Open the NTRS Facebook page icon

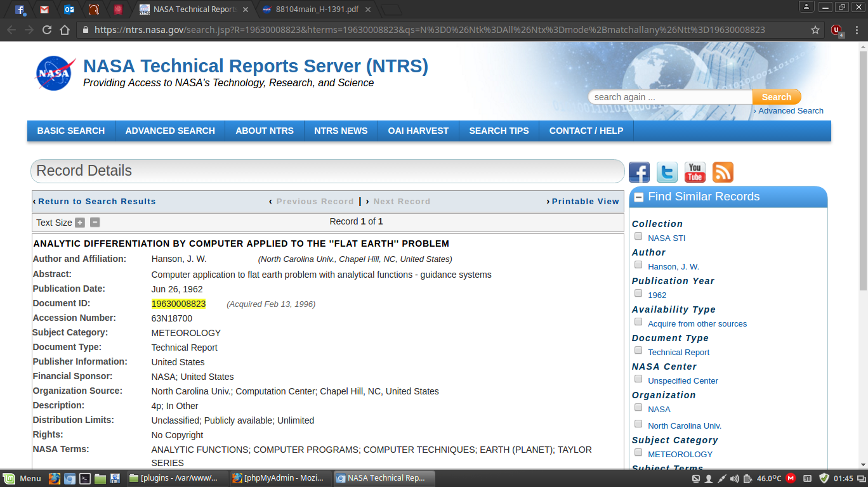click(x=639, y=172)
